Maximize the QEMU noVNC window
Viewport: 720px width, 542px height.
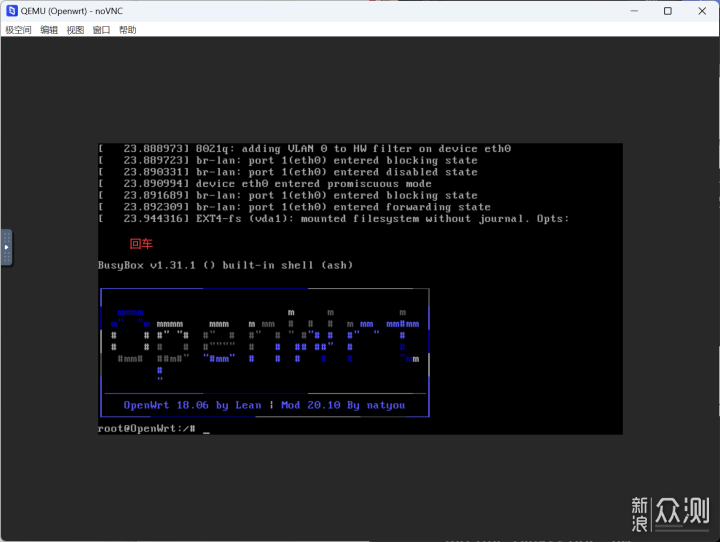pos(668,11)
